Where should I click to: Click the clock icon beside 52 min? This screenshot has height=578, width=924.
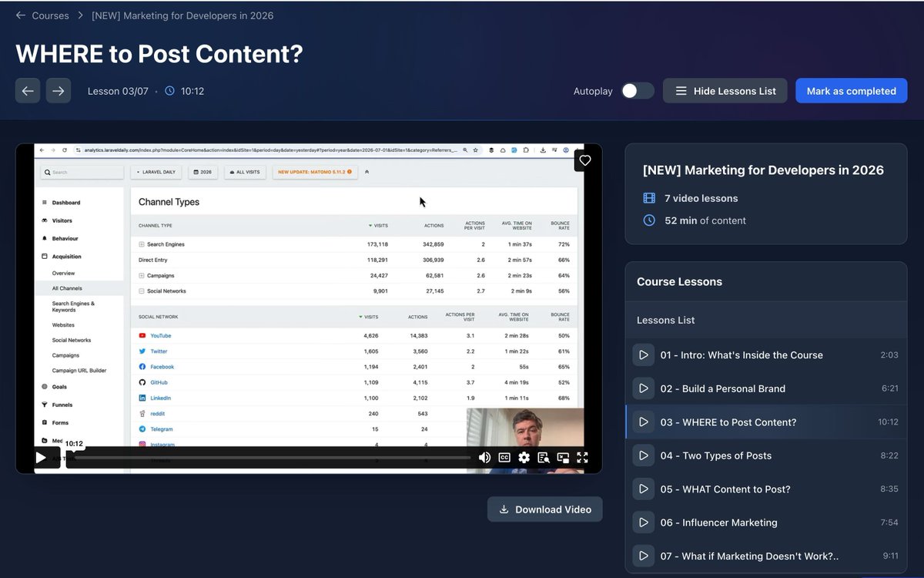pos(649,220)
